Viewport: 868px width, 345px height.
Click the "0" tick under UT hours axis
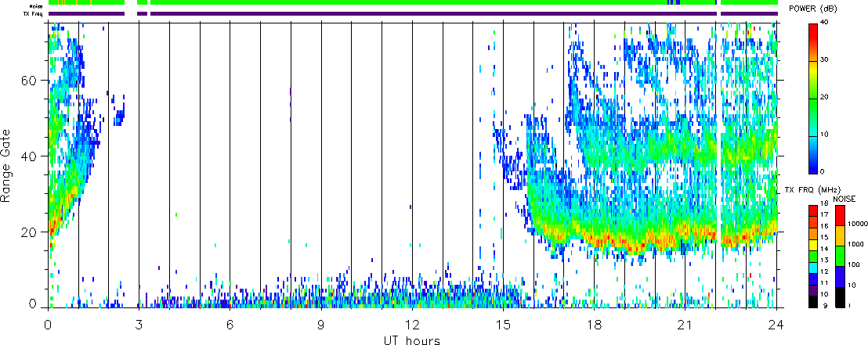(48, 325)
